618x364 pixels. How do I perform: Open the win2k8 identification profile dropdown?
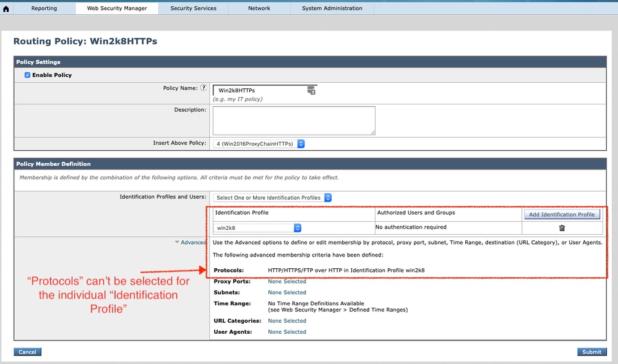click(257, 227)
